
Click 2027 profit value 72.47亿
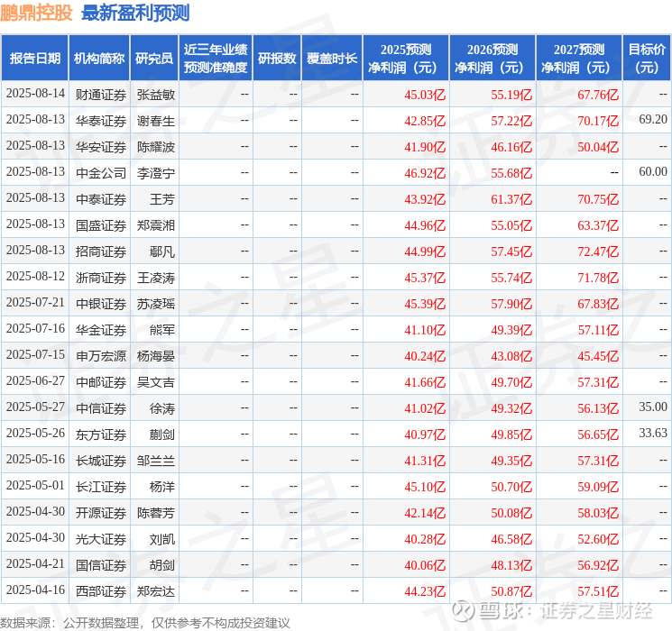point(598,251)
